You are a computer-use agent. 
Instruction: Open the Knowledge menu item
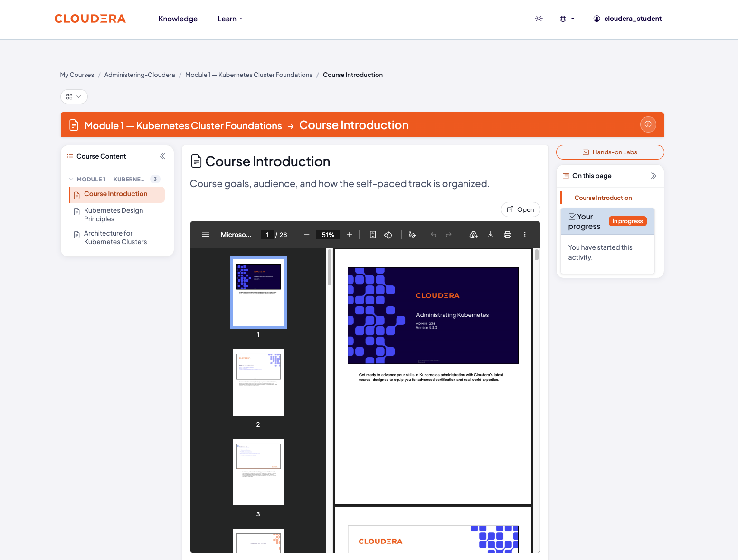point(178,19)
